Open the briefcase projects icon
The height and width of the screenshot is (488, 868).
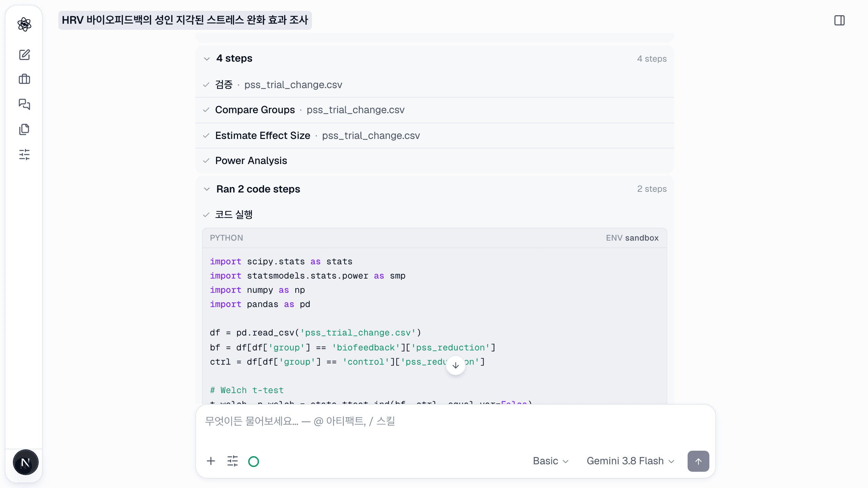pos(24,79)
